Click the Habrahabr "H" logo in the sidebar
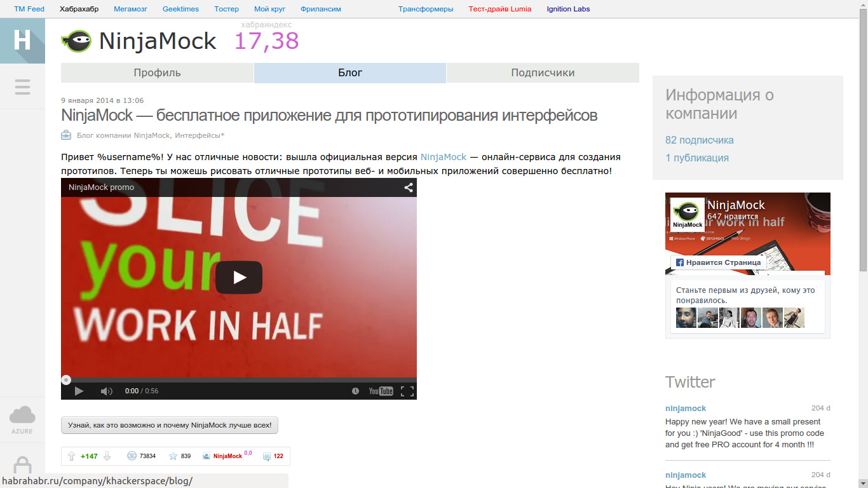The width and height of the screenshot is (868, 488). tap(22, 41)
